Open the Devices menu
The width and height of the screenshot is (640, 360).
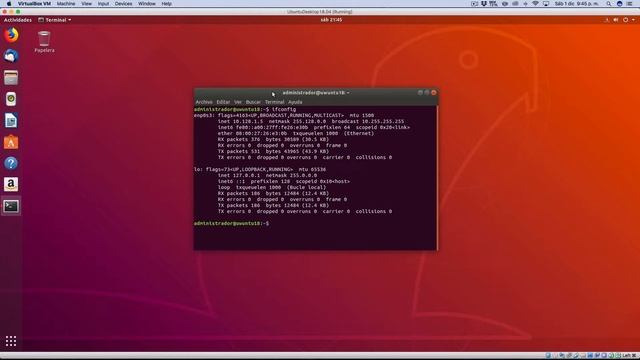(123, 4)
